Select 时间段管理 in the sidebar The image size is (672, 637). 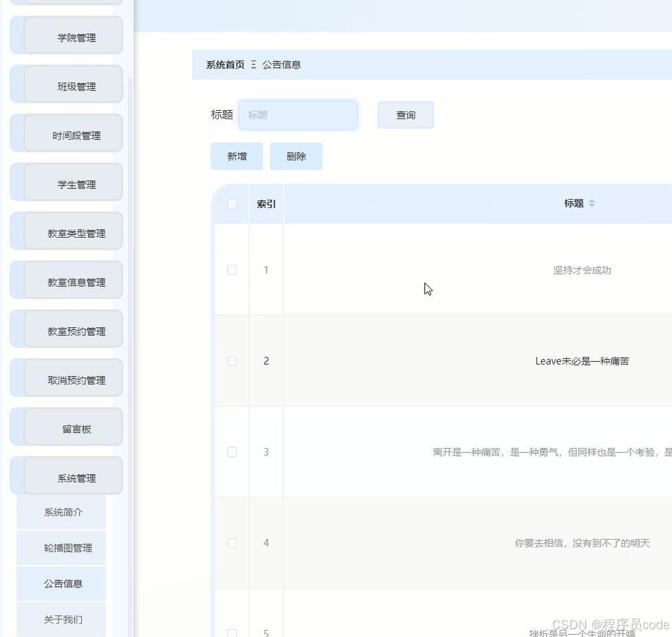pyautogui.click(x=65, y=133)
